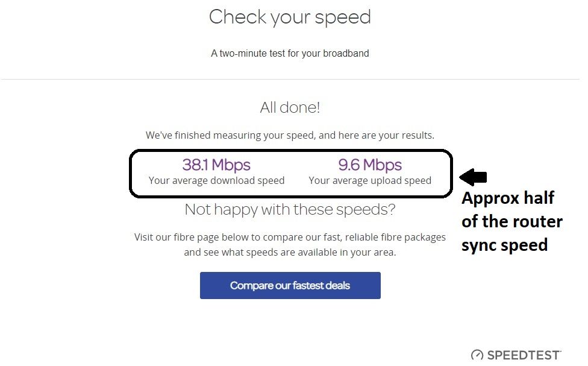
Task: Click the sync speed annotation line
Action: point(504,245)
